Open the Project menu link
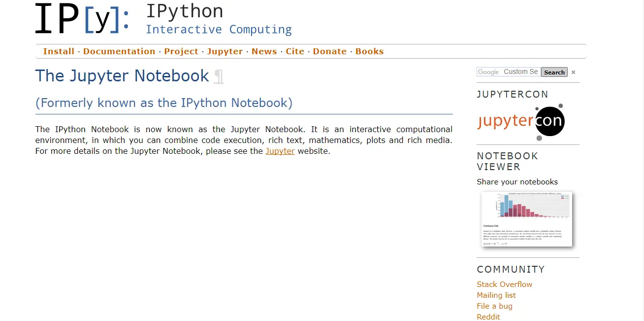Image resolution: width=644 pixels, height=321 pixels. (181, 51)
